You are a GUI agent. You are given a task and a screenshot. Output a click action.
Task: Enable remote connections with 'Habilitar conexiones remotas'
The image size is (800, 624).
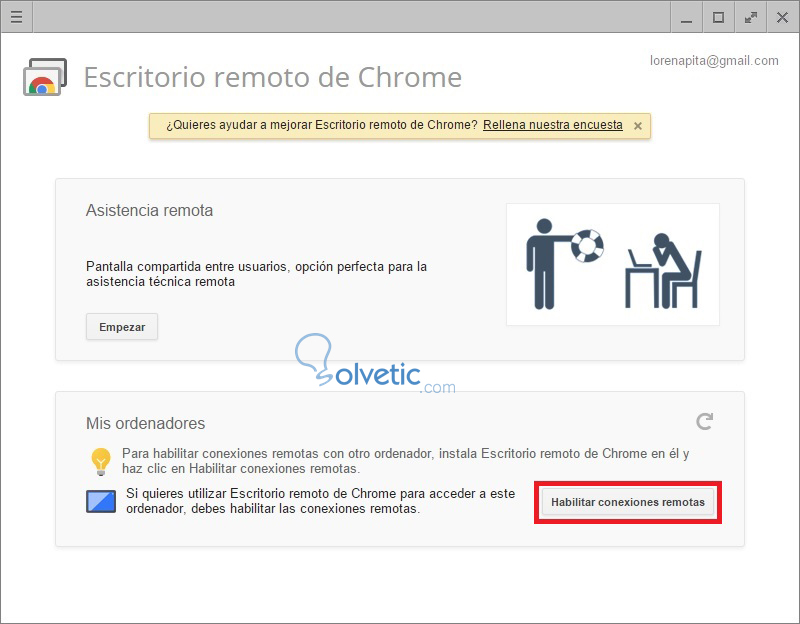pyautogui.click(x=628, y=502)
